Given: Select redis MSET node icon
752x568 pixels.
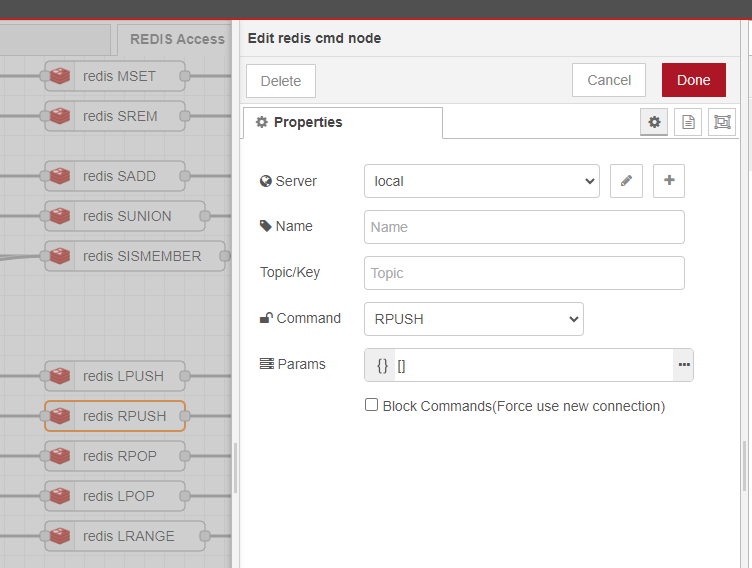Looking at the screenshot, I should pos(60,76).
